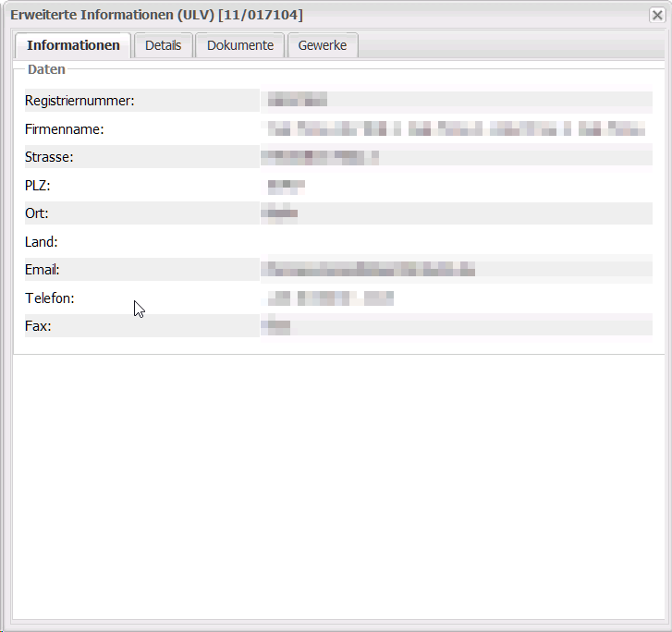This screenshot has width=672, height=632.
Task: Switch to the Informationen tab
Action: click(73, 45)
